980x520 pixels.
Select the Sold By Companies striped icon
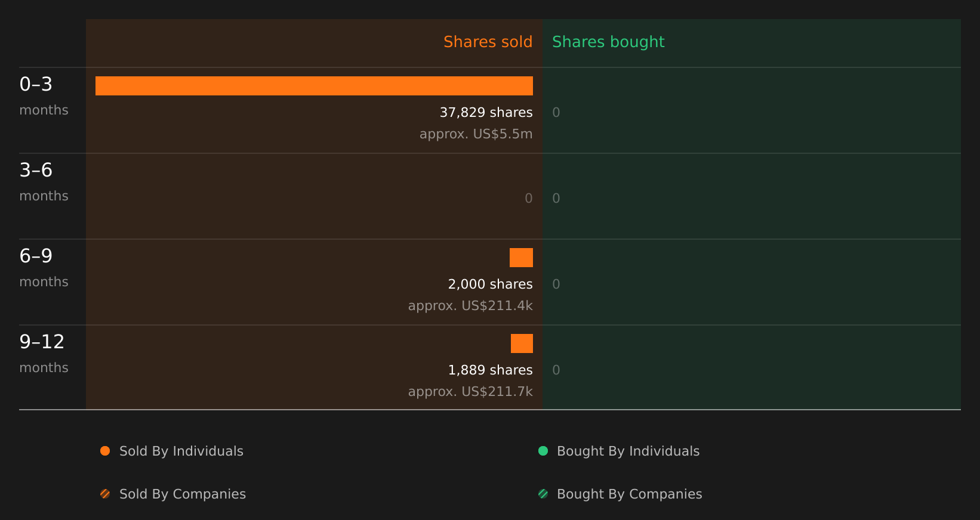(x=105, y=494)
